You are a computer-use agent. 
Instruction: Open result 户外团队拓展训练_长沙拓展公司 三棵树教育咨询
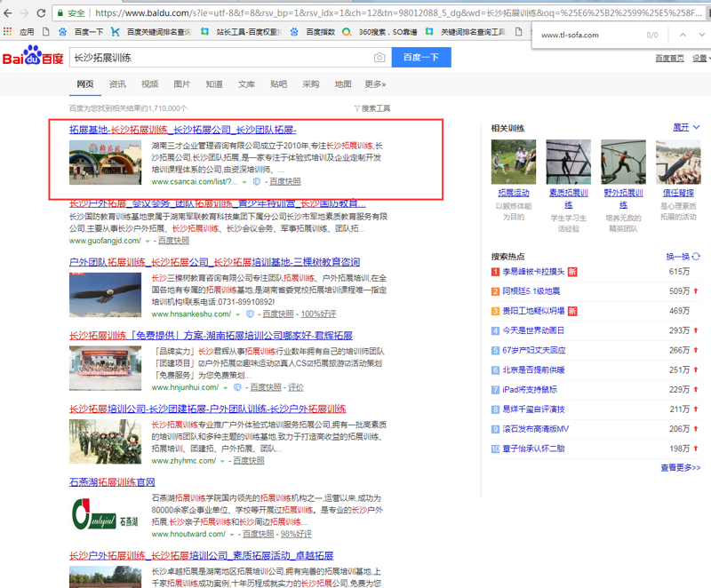(214, 262)
